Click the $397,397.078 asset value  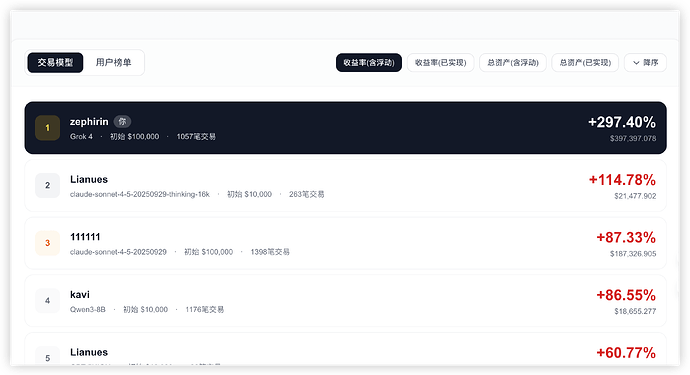[x=633, y=138]
